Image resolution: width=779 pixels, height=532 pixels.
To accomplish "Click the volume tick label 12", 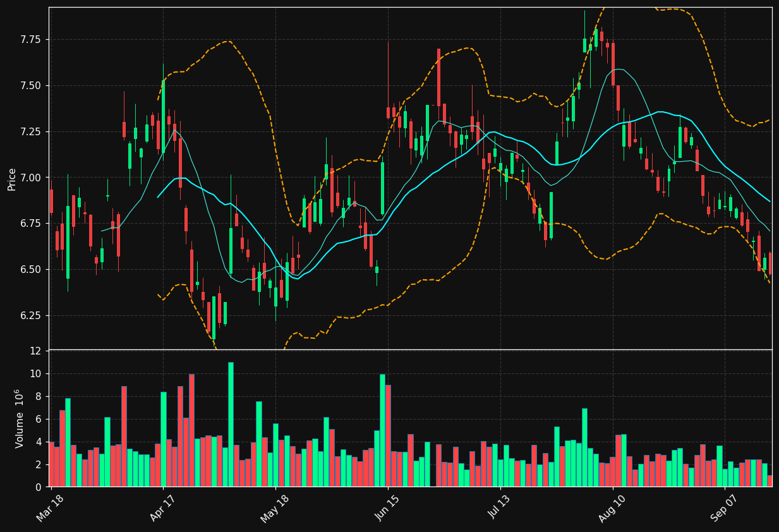I will click(x=35, y=351).
